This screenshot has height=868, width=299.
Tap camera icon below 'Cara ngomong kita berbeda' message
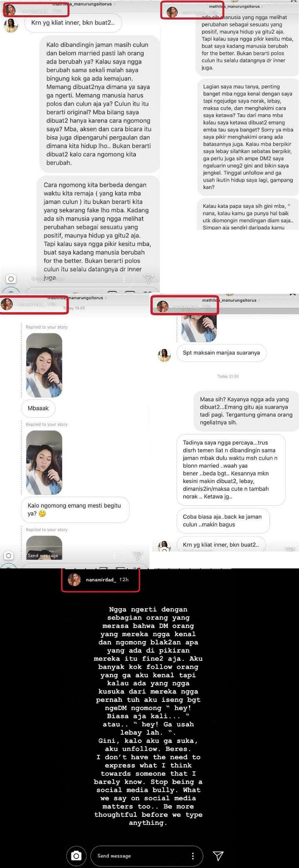(11, 279)
